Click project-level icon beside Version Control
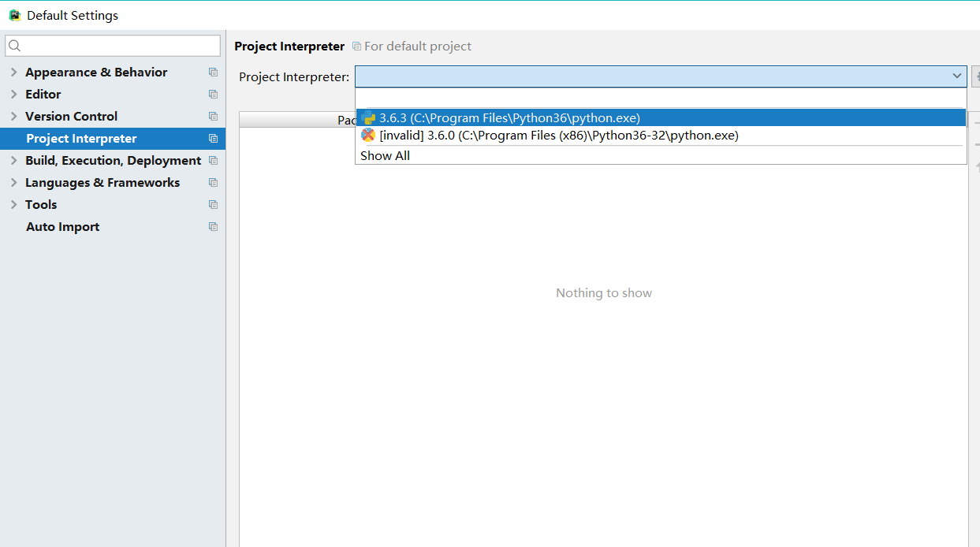 click(x=213, y=116)
